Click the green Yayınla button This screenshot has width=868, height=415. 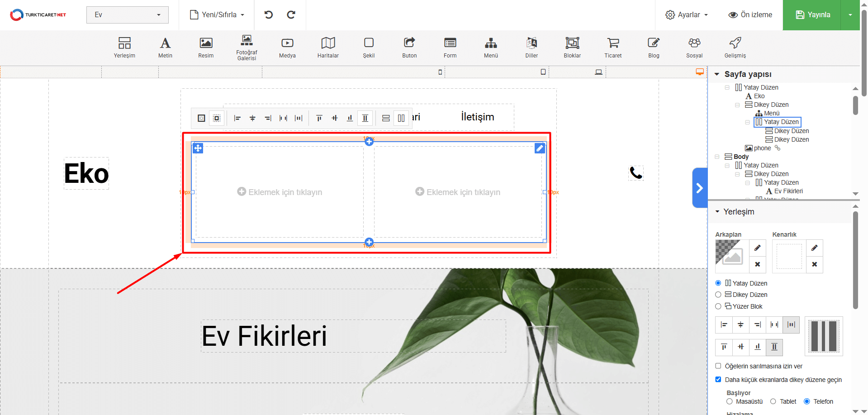click(812, 15)
